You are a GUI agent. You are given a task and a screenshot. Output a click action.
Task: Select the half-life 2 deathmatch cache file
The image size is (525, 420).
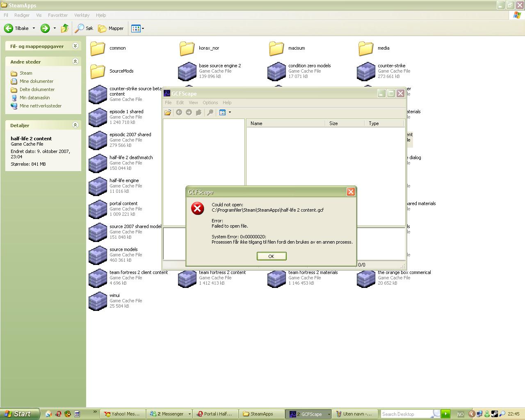121,163
